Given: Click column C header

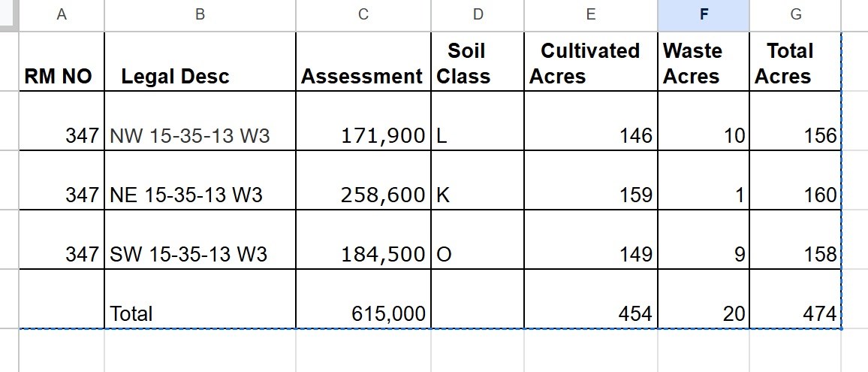Looking at the screenshot, I should coord(363,15).
